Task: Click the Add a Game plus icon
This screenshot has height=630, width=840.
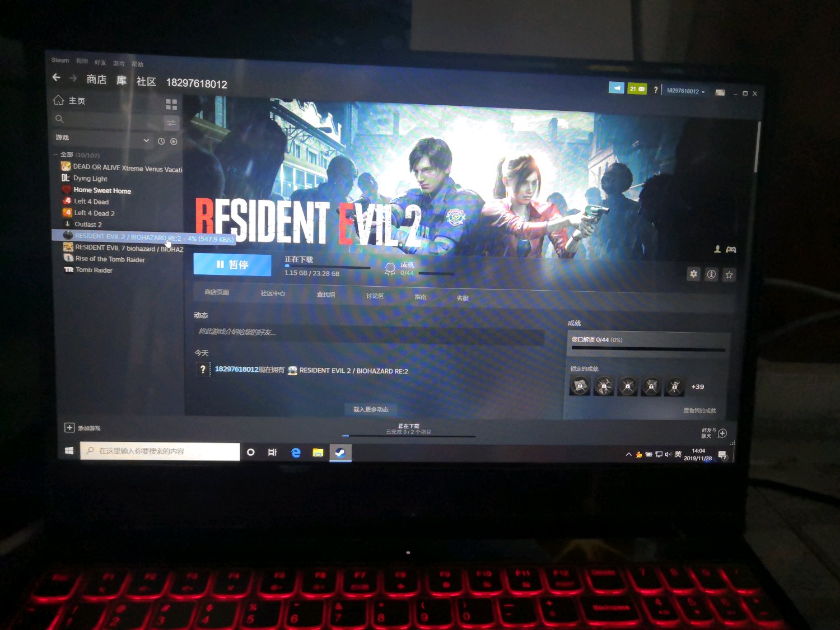Action: point(69,428)
